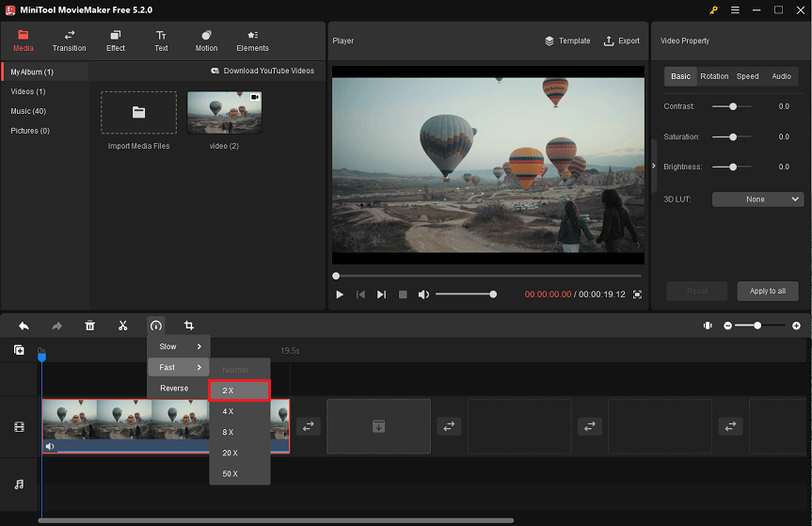Choose Reverse from speed menu

[179, 389]
